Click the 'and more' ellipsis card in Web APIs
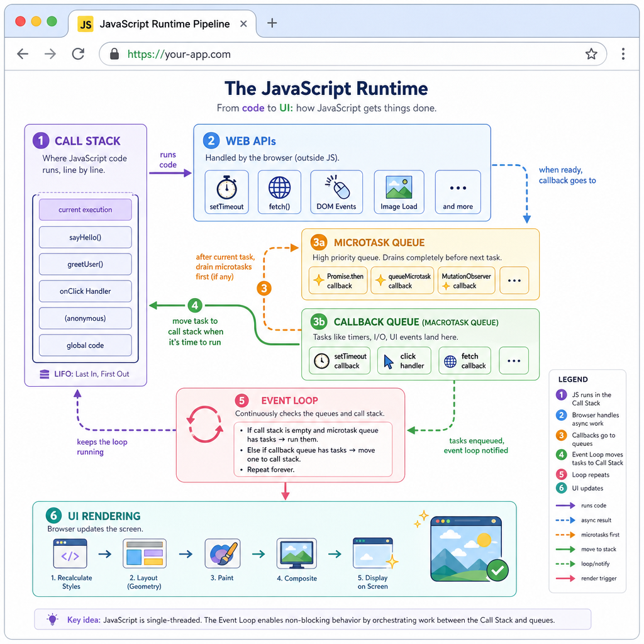This screenshot has height=644, width=644. tap(458, 192)
